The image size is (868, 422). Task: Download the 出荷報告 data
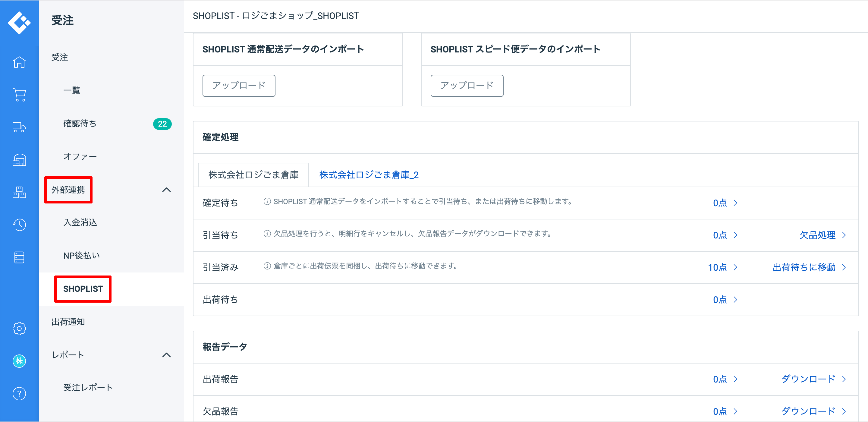(x=813, y=379)
